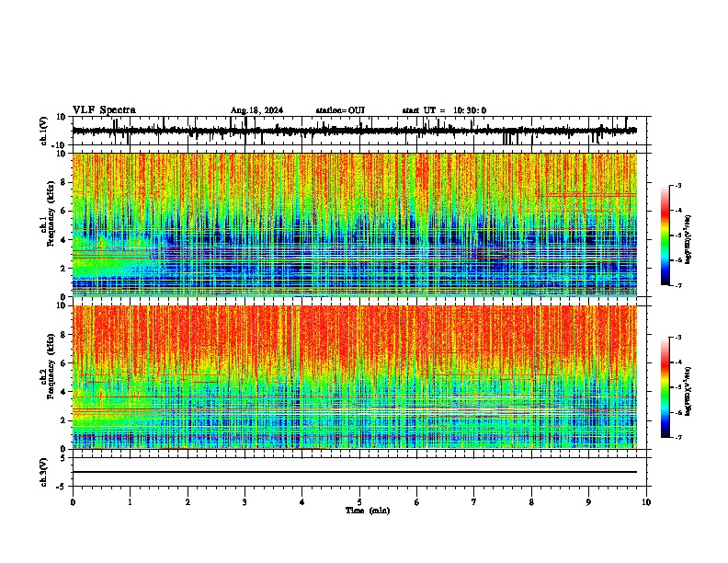Image resolution: width=728 pixels, height=563 pixels.
Task: Click the '6' kHz tick on ch.2 frequency axis
Action: (x=64, y=363)
